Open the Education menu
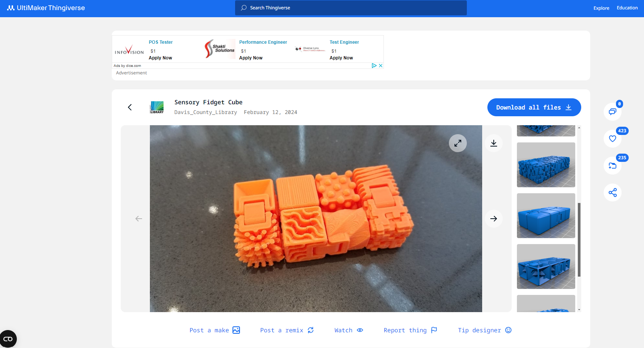644x348 pixels. [627, 8]
